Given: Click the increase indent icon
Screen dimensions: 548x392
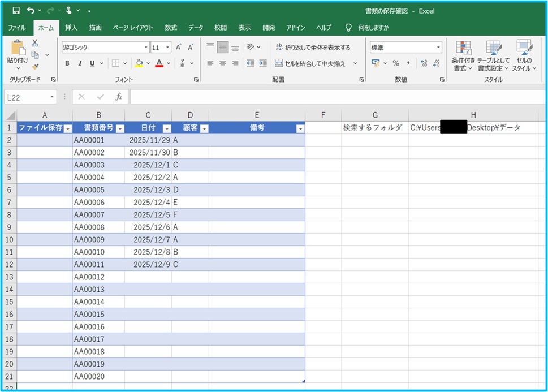Looking at the screenshot, I should coord(262,63).
